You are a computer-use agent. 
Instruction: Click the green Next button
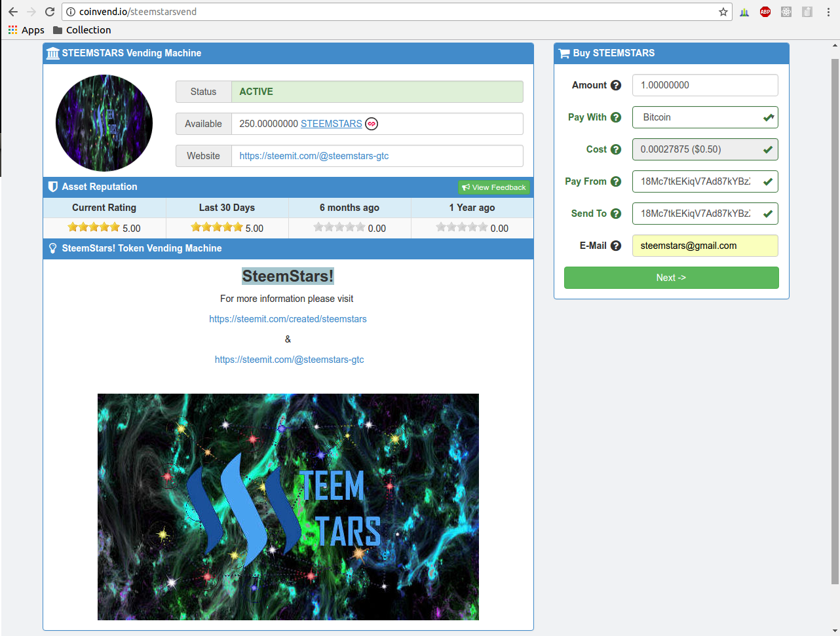671,278
